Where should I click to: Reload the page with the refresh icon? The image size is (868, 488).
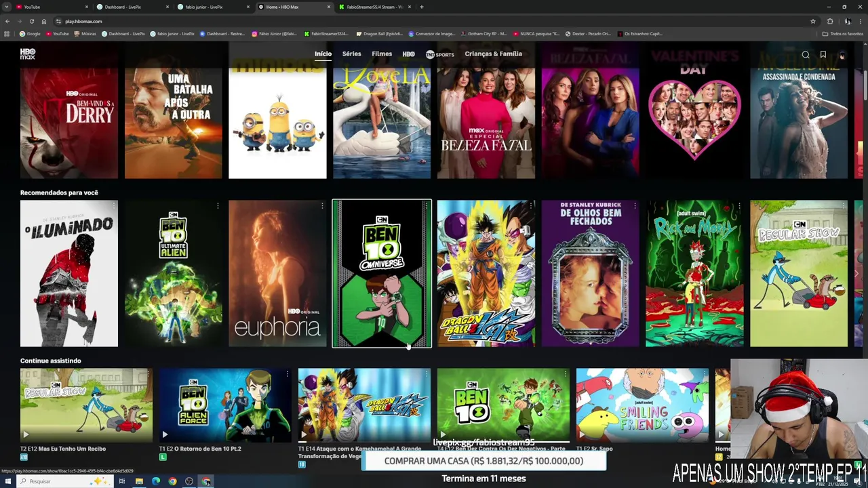point(31,21)
